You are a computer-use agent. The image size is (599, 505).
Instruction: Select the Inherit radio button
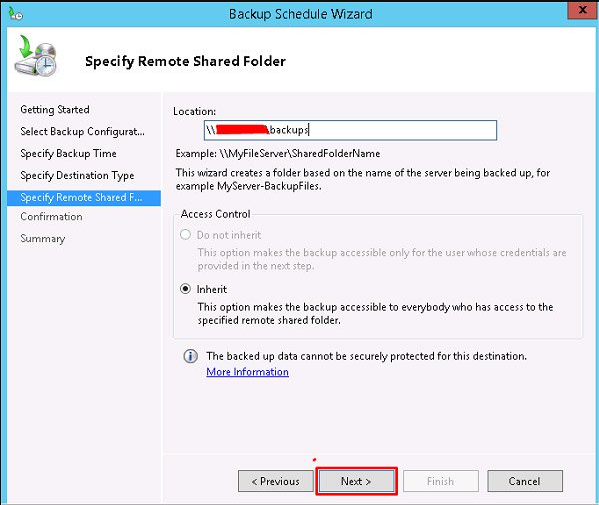[x=185, y=289]
